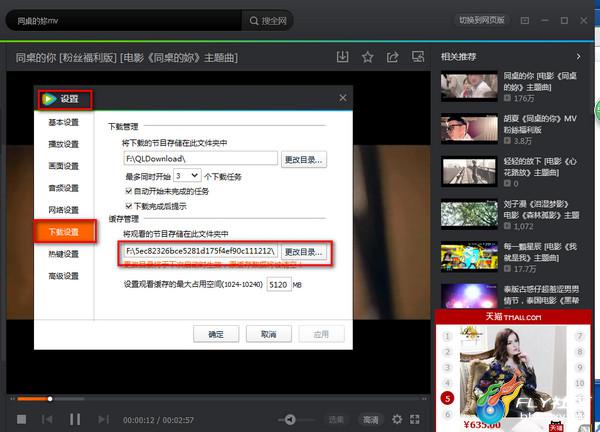Confirm settings with the 确定 button

(216, 334)
